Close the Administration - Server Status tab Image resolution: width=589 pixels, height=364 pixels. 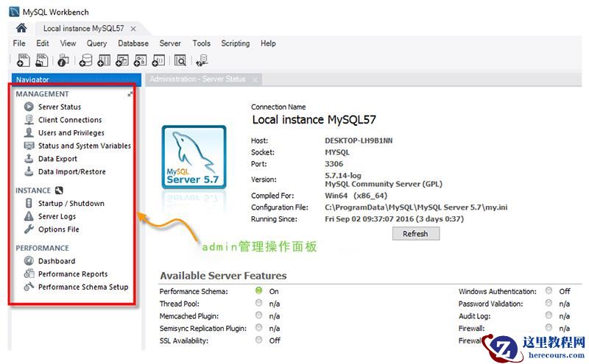[255, 79]
